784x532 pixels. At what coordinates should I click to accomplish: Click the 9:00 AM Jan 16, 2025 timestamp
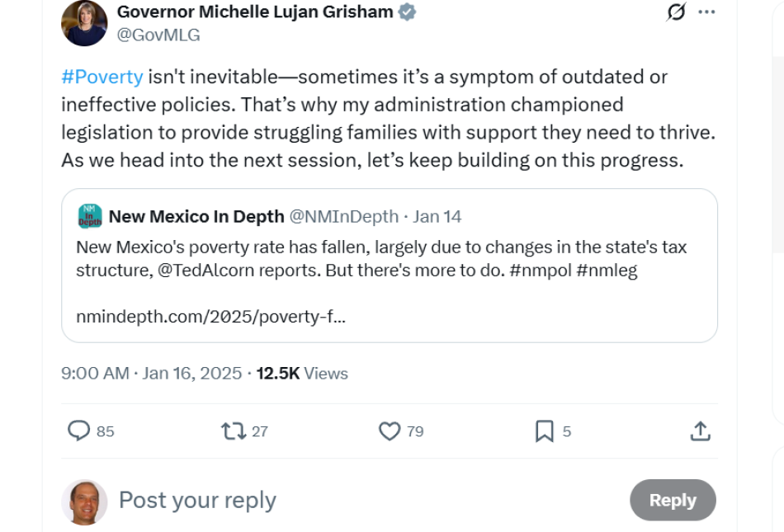151,374
